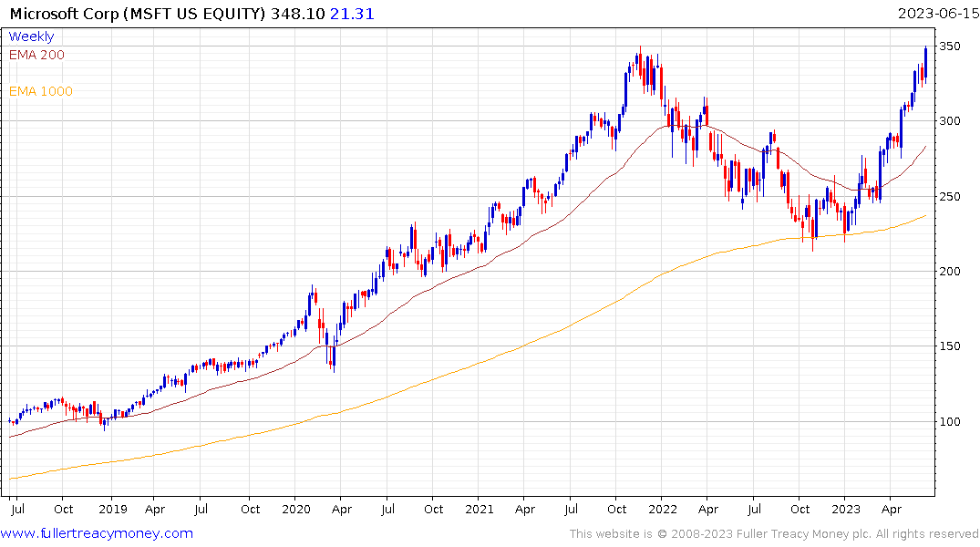
Task: Select the blue change value 21.31
Action: pos(352,14)
